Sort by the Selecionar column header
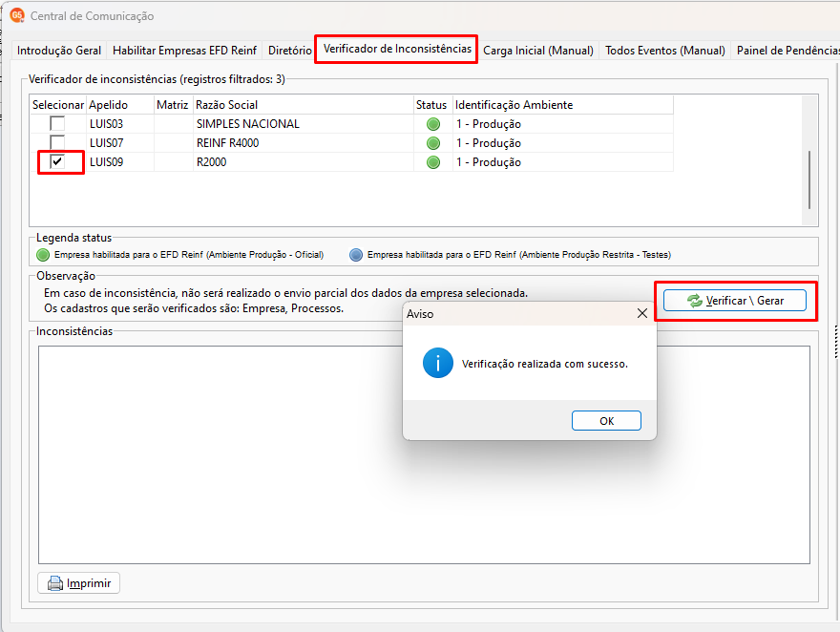This screenshot has width=840, height=632. [x=58, y=105]
